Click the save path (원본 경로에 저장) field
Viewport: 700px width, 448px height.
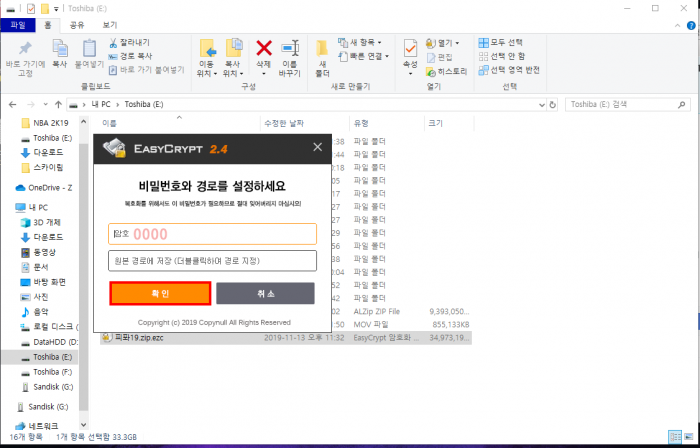pos(212,261)
